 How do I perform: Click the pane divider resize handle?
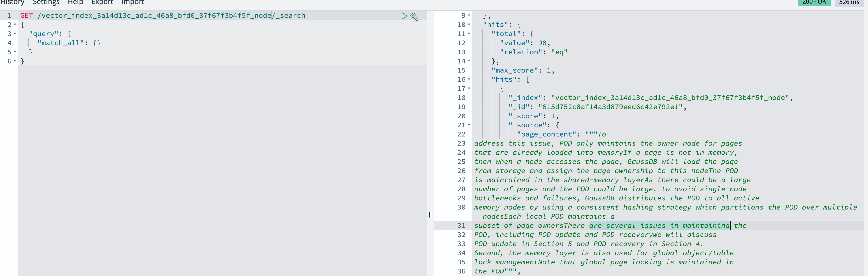(x=430, y=215)
